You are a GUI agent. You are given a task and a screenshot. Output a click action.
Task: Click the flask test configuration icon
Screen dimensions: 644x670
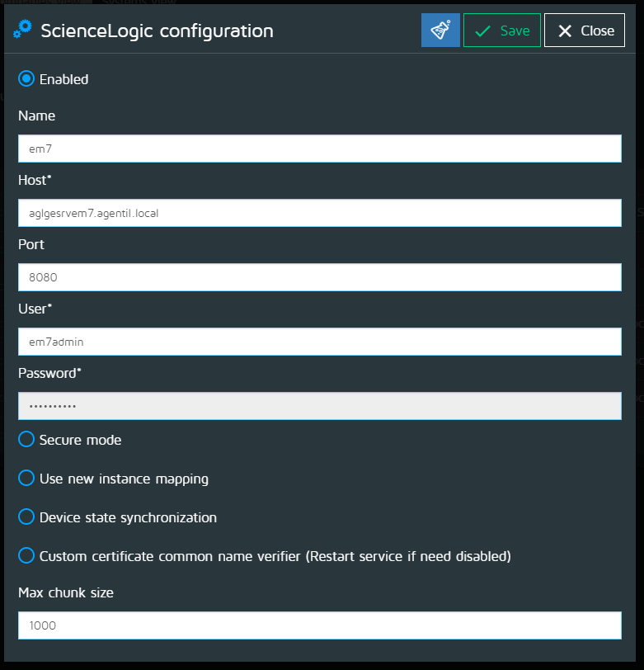coord(440,31)
